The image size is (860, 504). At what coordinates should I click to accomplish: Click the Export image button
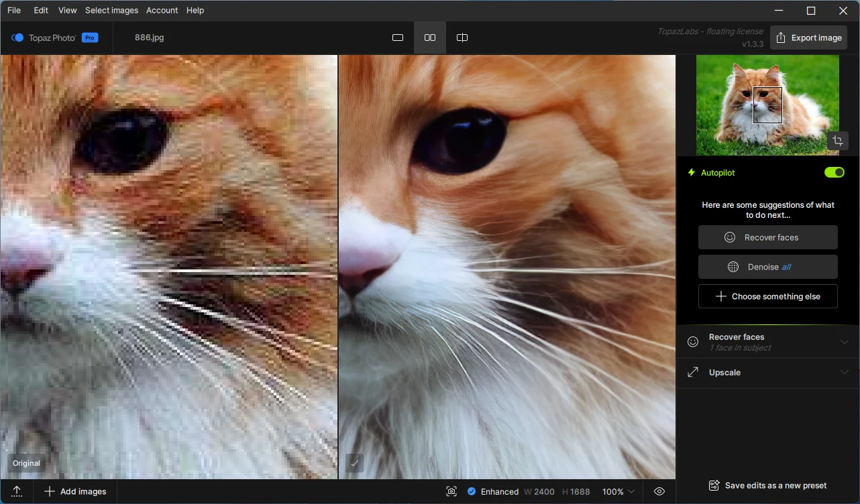pos(808,38)
